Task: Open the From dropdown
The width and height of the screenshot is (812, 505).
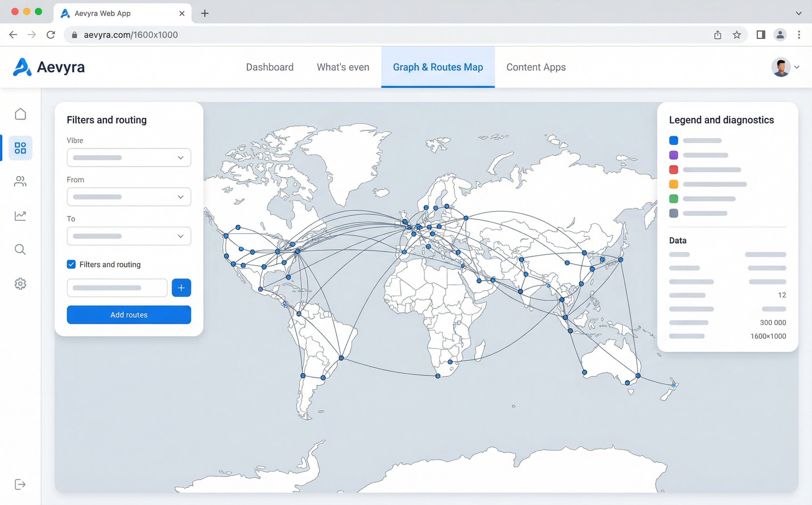Action: click(129, 197)
